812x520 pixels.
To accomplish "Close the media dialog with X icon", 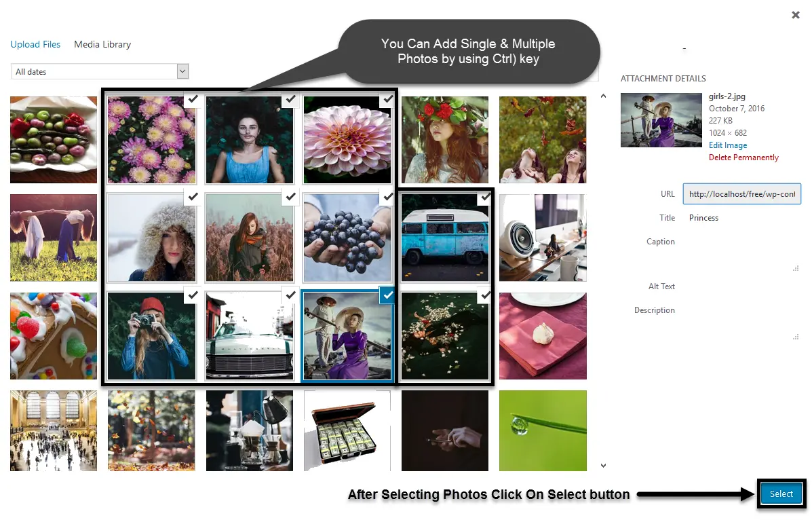I will [x=796, y=15].
